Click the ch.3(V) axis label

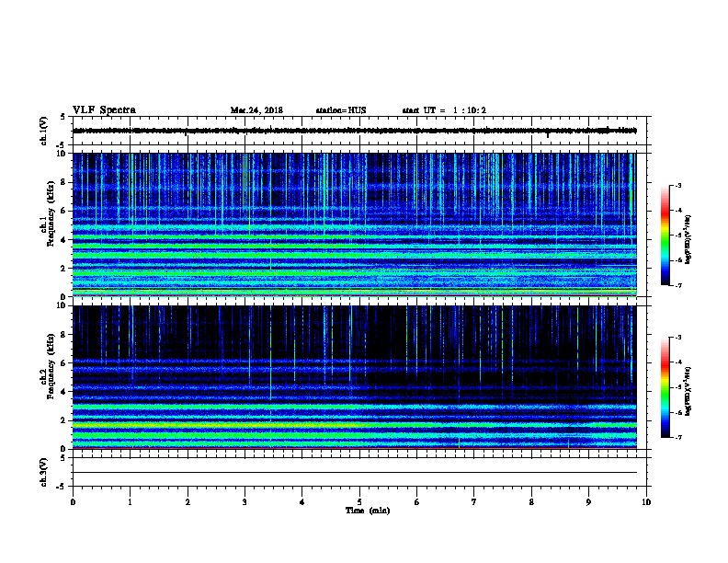(x=43, y=472)
